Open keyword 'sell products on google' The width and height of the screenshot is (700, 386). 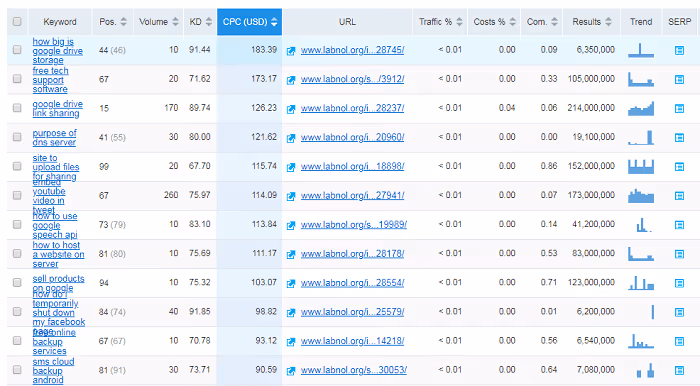point(58,283)
